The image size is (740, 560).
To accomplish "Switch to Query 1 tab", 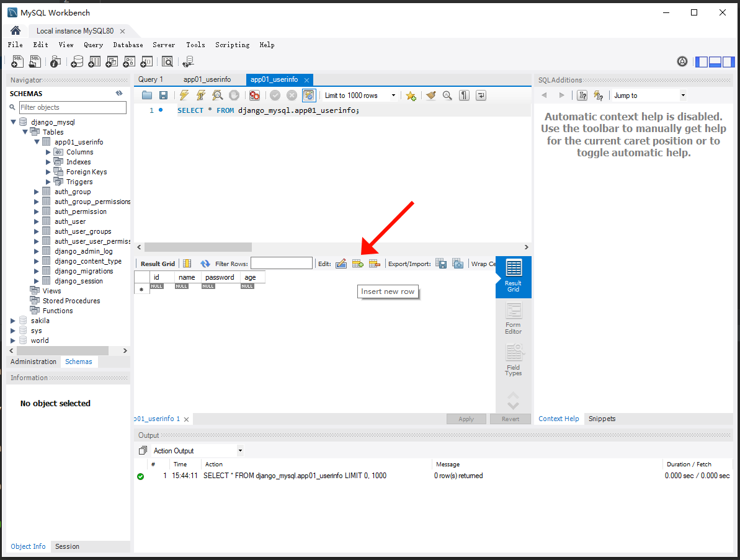I will tap(151, 79).
